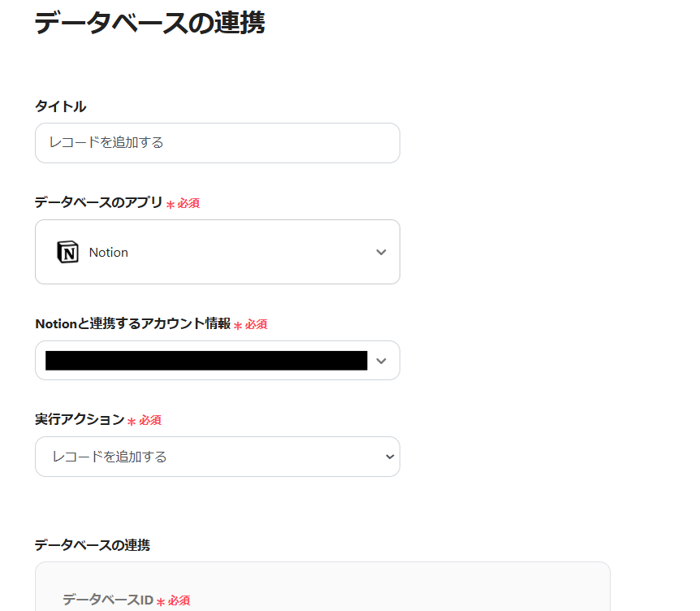Expand the 実行アクション select arrow
The image size is (700, 611).
(389, 457)
